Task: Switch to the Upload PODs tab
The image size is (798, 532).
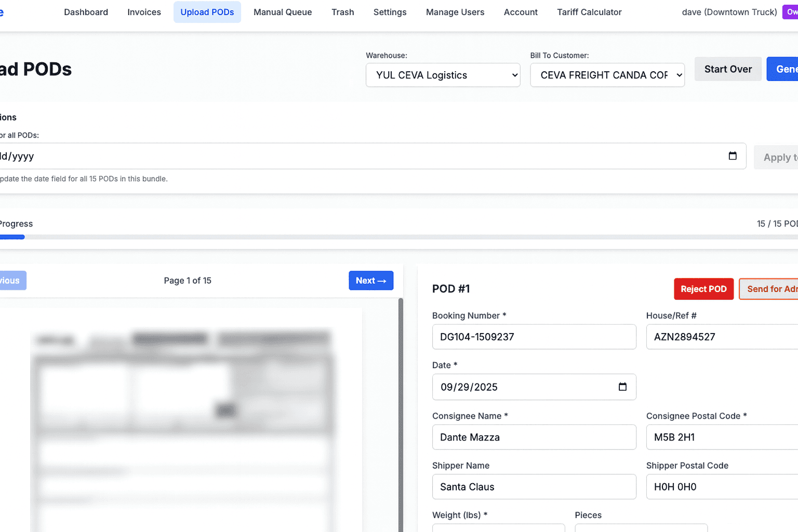Action: pos(207,12)
